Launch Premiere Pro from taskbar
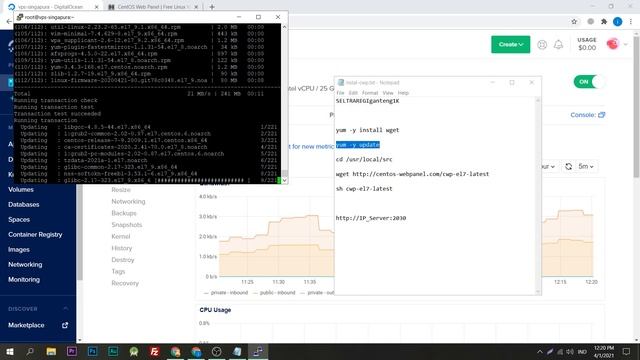Screen dimensions: 640x360 pos(72,351)
